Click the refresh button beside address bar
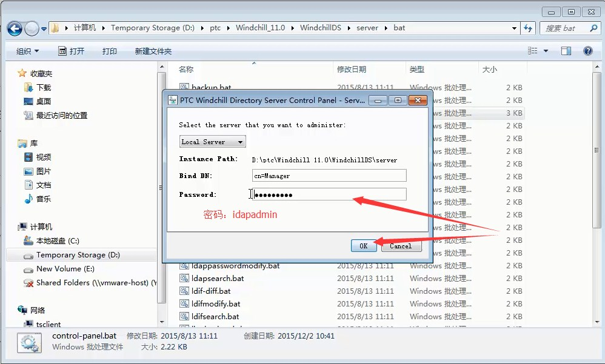The height and width of the screenshot is (364, 605). pyautogui.click(x=528, y=28)
